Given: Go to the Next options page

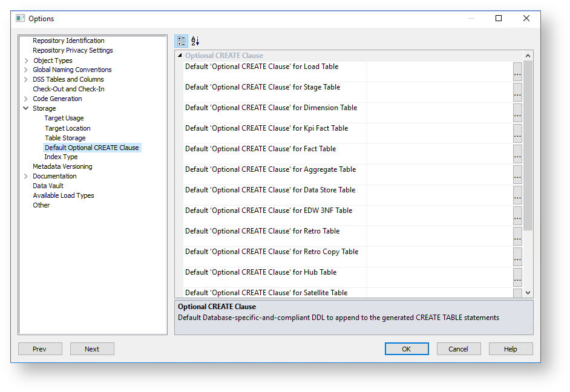Looking at the screenshot, I should tap(92, 349).
